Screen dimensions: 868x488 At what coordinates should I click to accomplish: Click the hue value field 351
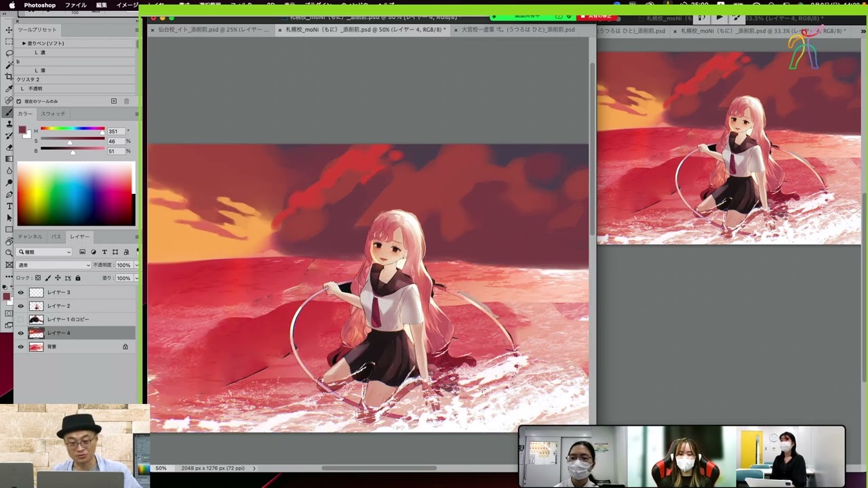pyautogui.click(x=115, y=131)
